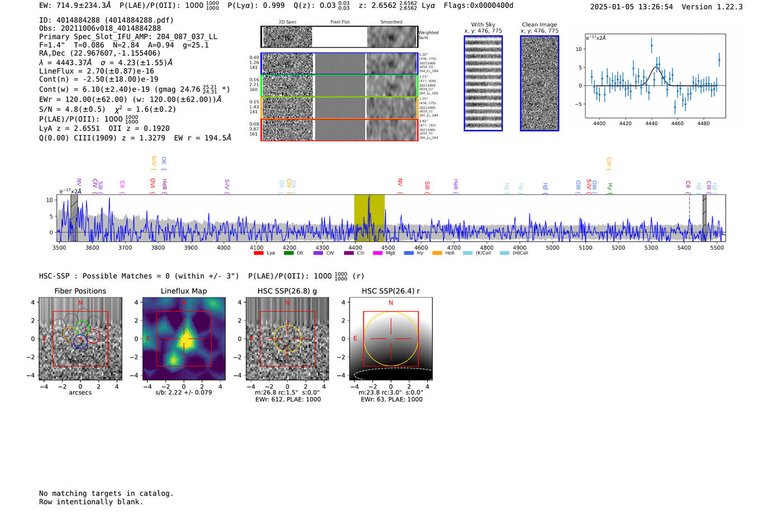This screenshot has width=782, height=532.
Task: Click the (K)CaII legend swatch
Action: pos(468,253)
